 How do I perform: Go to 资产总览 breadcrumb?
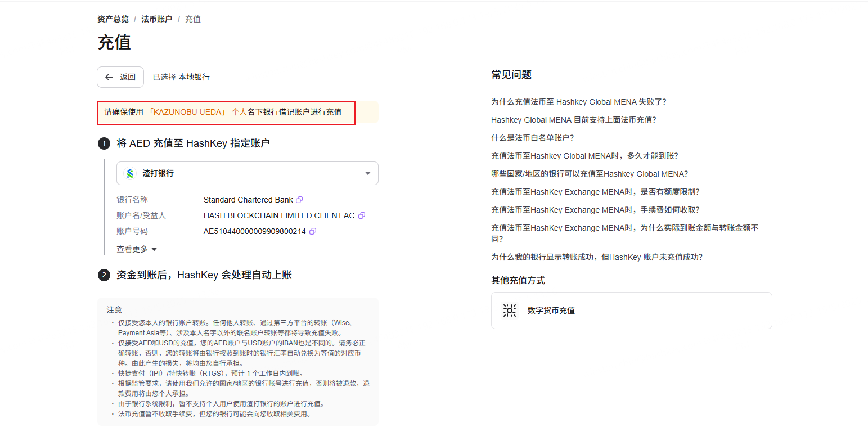113,19
